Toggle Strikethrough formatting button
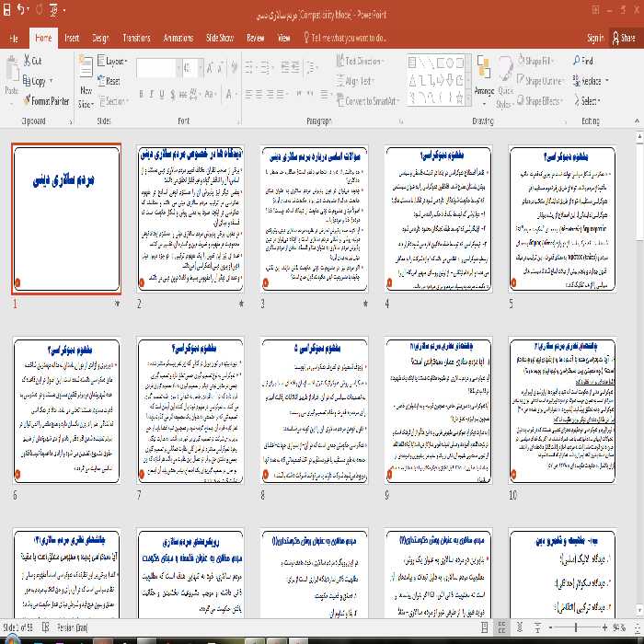The height and width of the screenshot is (644, 644). tap(183, 95)
